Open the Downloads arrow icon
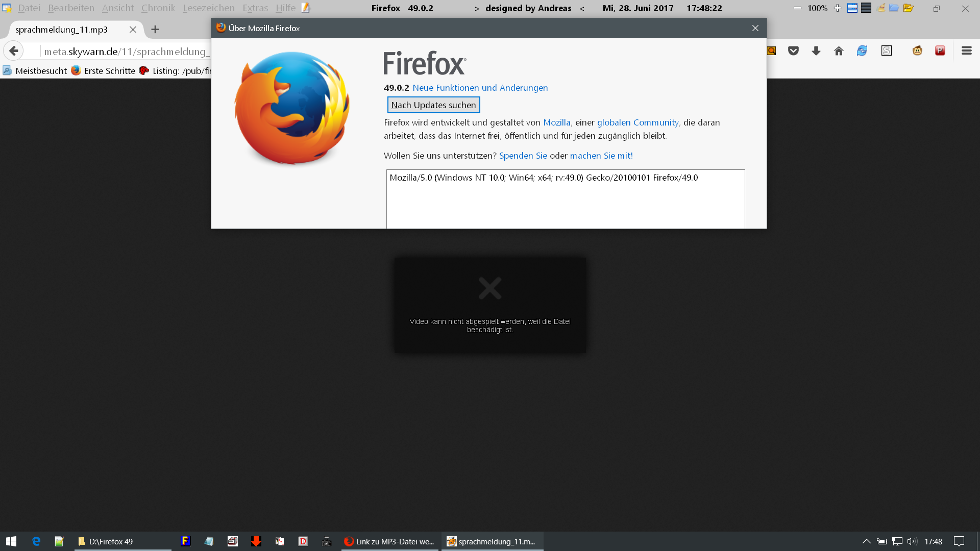 tap(816, 51)
